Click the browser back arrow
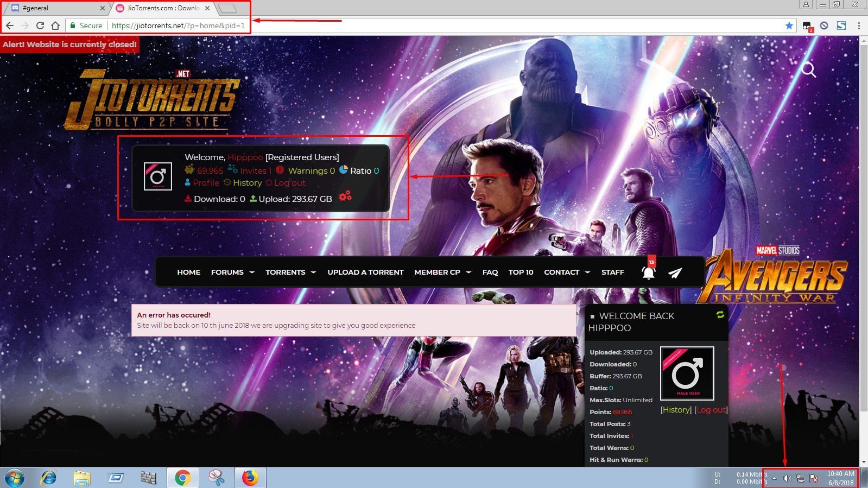Image resolution: width=868 pixels, height=488 pixels. coord(10,26)
